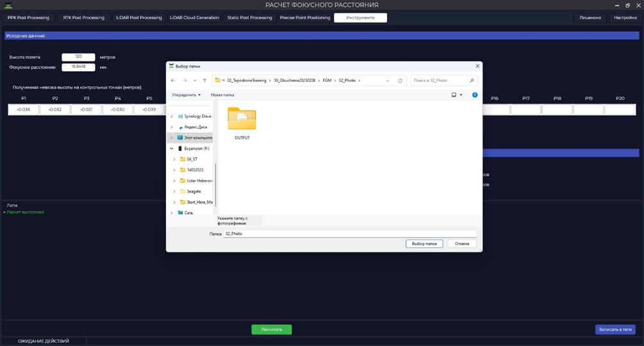Expand the Сеть network node
This screenshot has width=644, height=346.
point(172,213)
